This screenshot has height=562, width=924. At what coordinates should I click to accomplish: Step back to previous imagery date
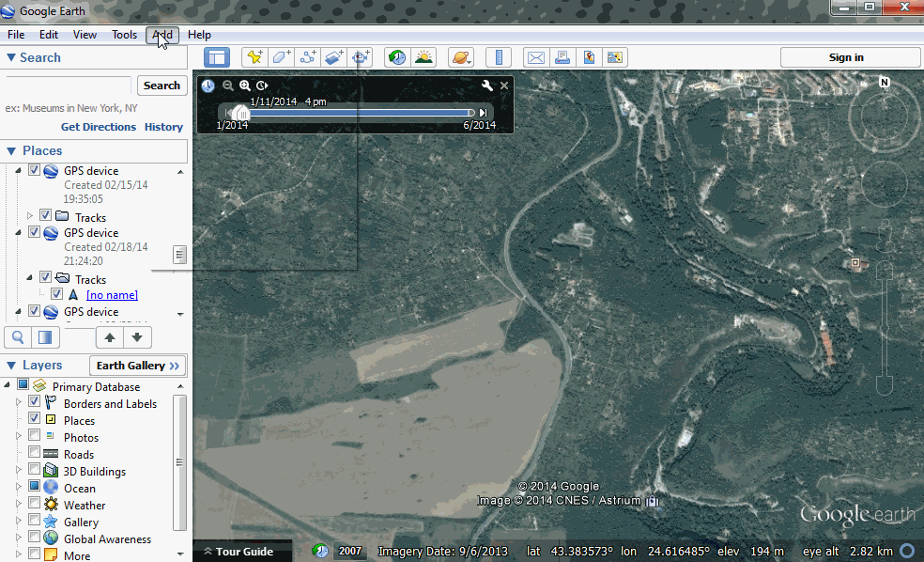[x=227, y=113]
